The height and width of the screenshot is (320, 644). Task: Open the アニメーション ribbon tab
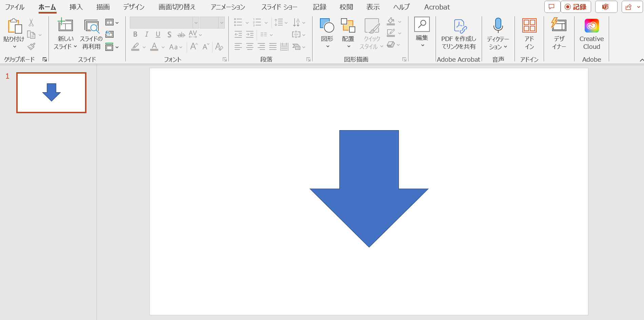tap(227, 7)
